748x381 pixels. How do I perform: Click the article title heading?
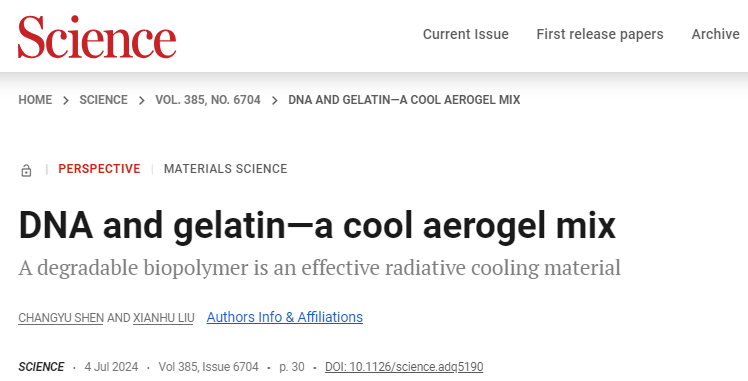[x=317, y=226]
